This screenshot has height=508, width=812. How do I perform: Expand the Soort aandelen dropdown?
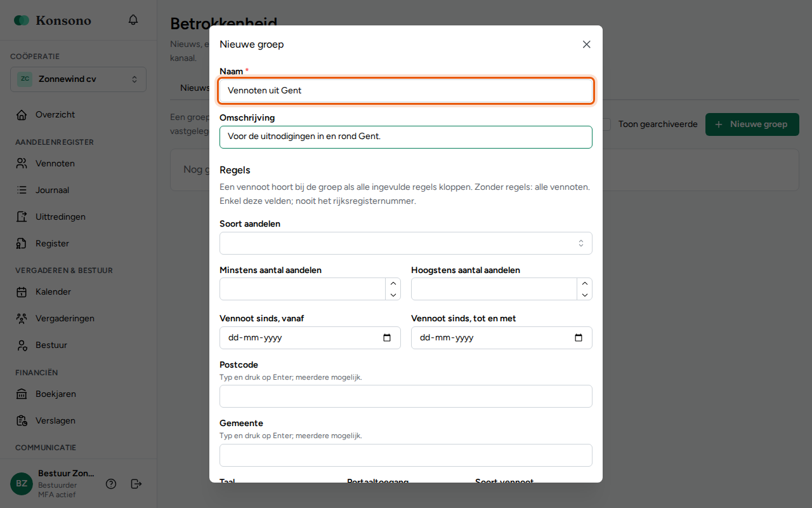(406, 243)
